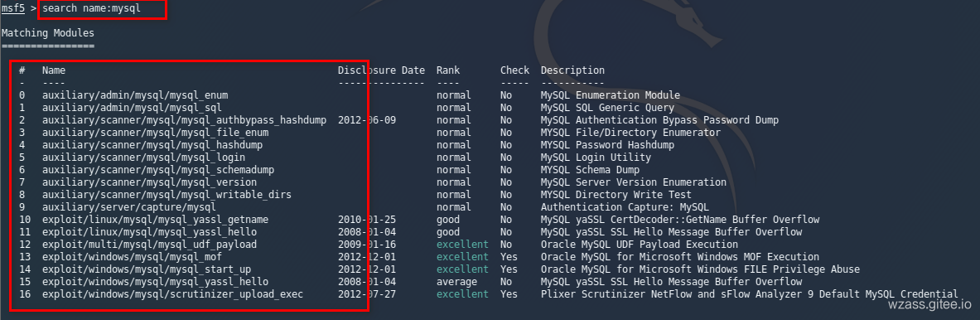
Task: Click 'good' rank of mysql_yassl_getname row
Action: click(x=447, y=220)
